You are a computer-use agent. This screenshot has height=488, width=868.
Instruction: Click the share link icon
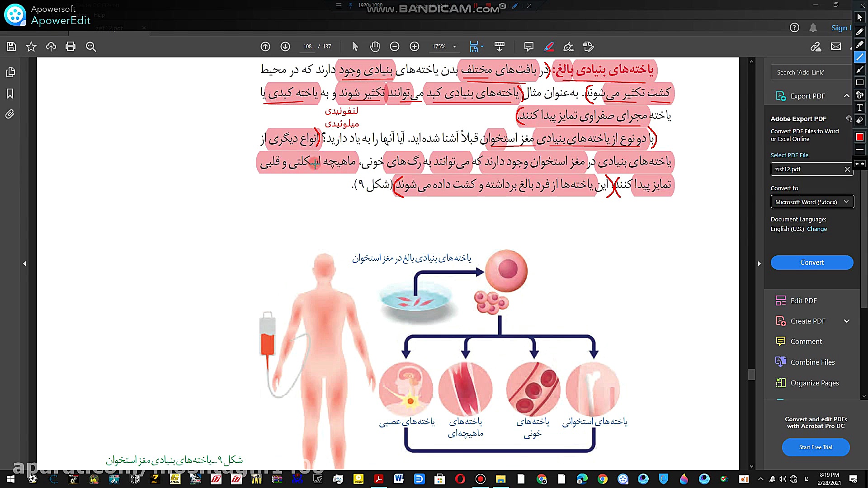coord(816,47)
